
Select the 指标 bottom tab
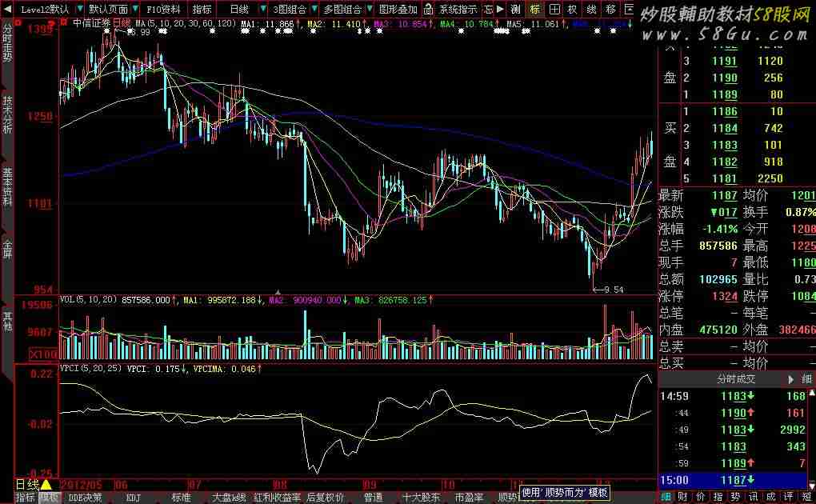25,498
